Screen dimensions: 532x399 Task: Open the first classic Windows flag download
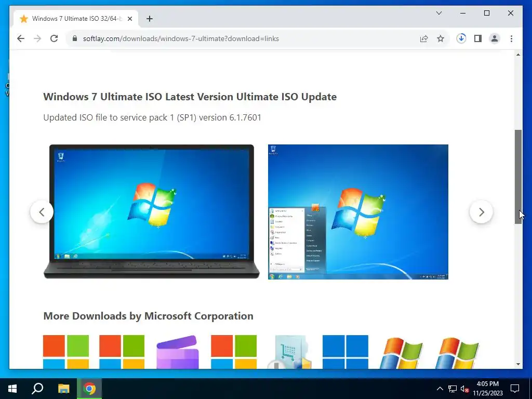coord(401,353)
